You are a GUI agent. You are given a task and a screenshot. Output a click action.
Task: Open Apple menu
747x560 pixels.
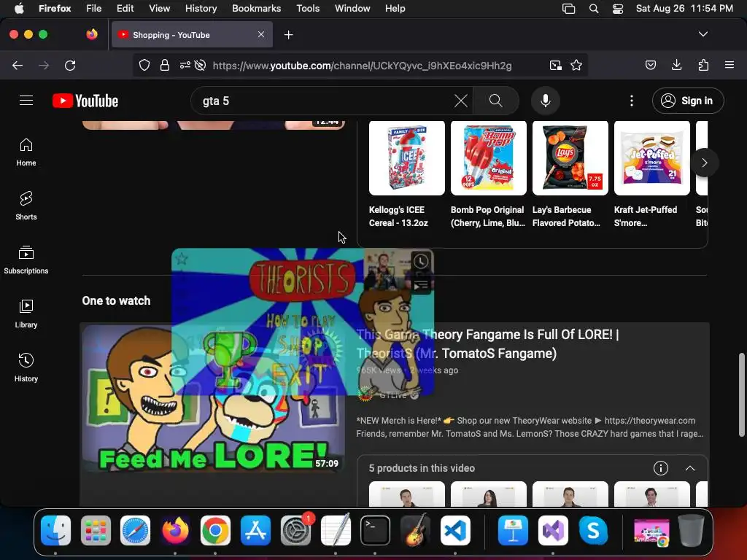[19, 8]
